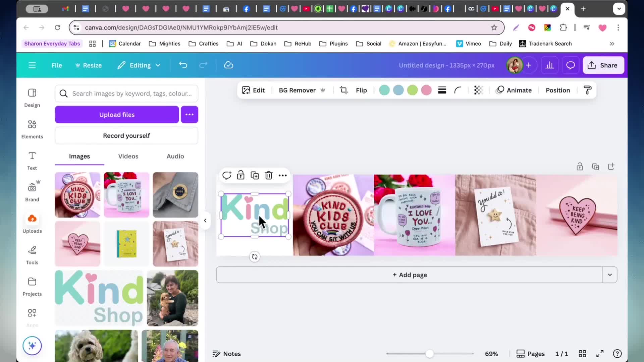Lock the selected Kind Shop element
The width and height of the screenshot is (644, 362).
tap(240, 175)
